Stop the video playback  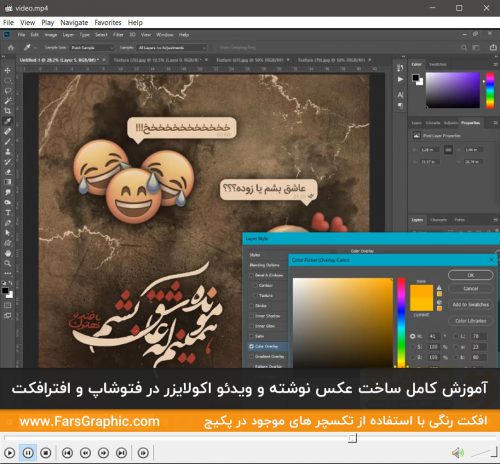point(46,453)
